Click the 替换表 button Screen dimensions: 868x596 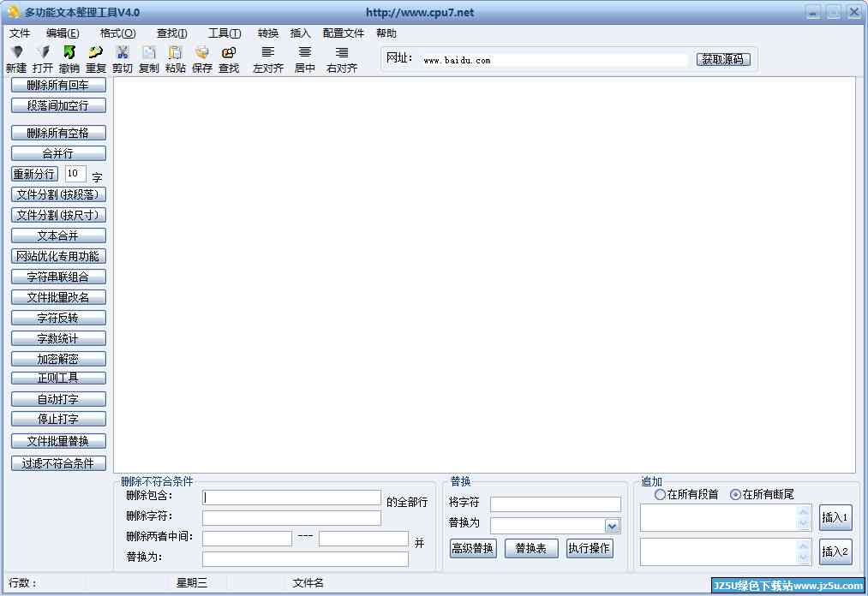point(531,548)
